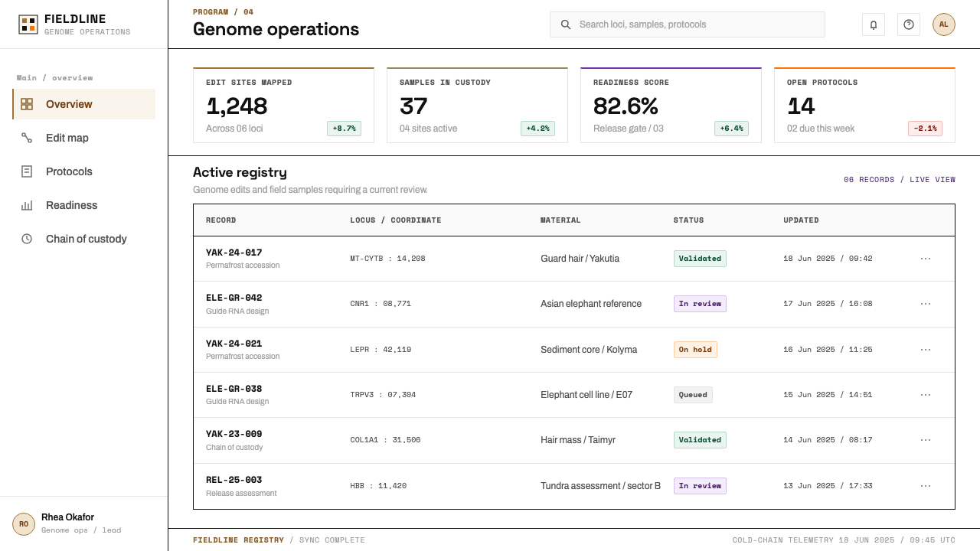
Task: Click the Queued status badge
Action: click(693, 395)
